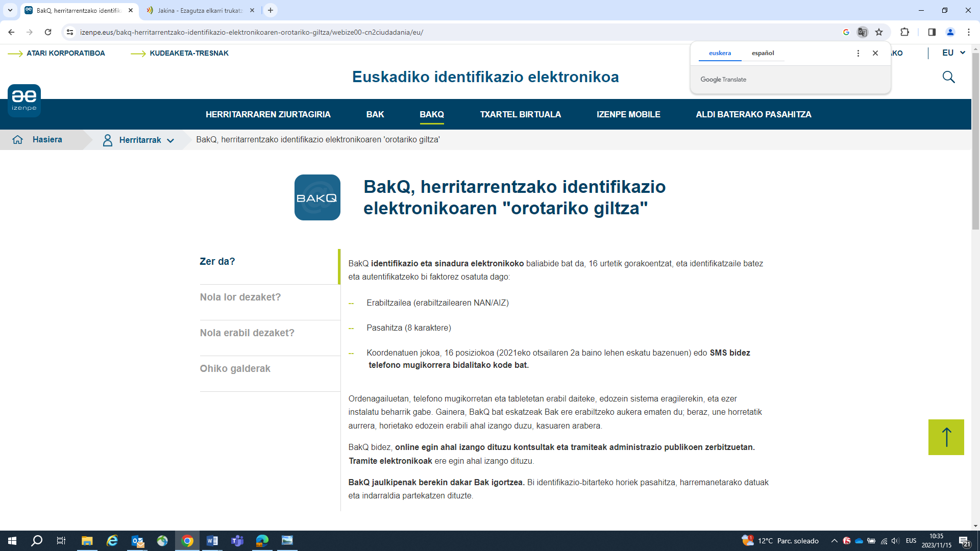Image resolution: width=980 pixels, height=551 pixels.
Task: Expand the EU language dropdown
Action: point(953,53)
